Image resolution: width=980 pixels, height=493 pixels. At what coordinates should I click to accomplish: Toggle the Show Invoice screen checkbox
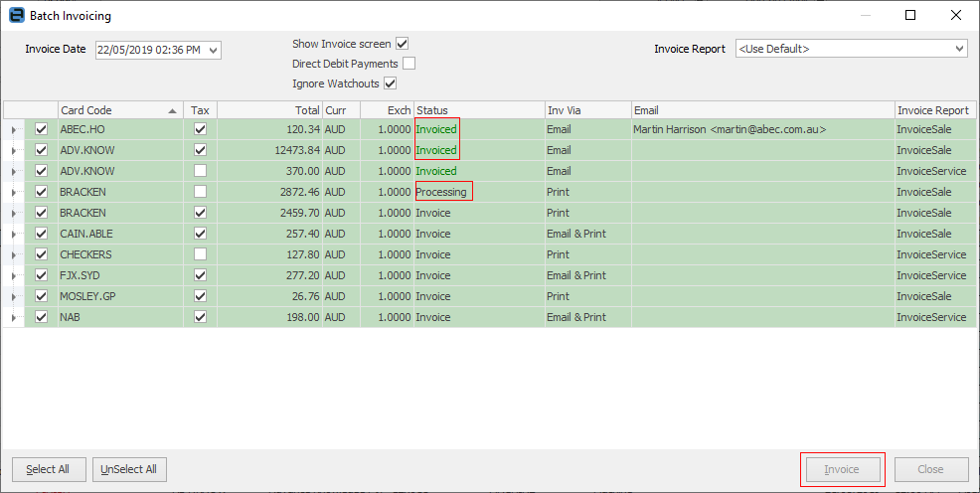coord(403,44)
